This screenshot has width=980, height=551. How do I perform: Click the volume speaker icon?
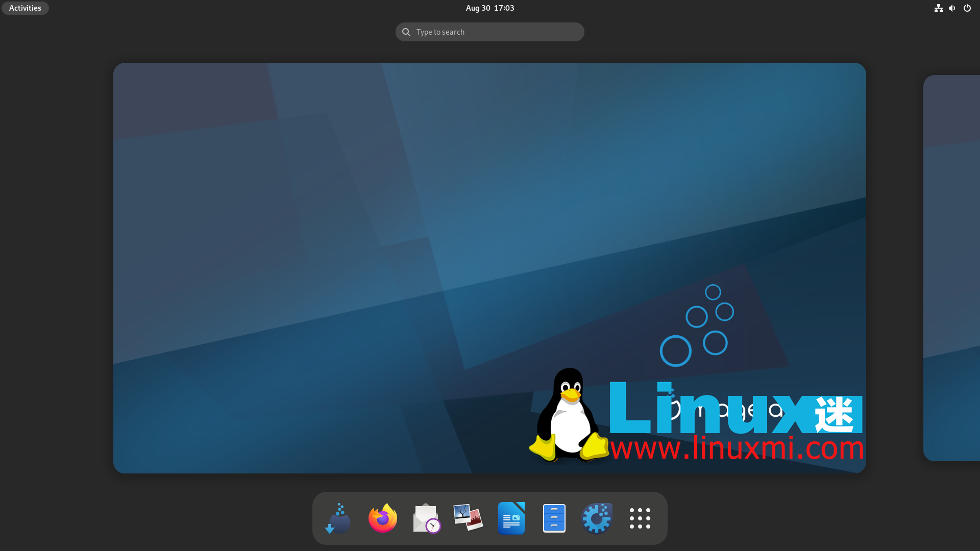[952, 8]
